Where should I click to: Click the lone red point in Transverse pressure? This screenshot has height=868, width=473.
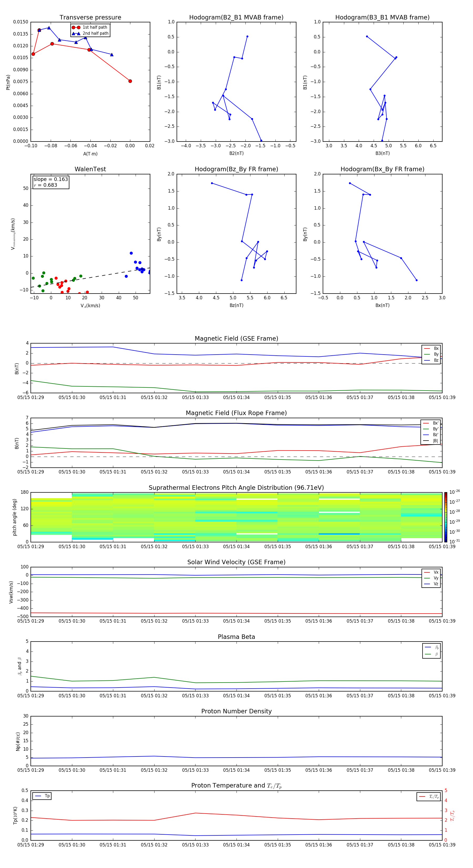130,81
